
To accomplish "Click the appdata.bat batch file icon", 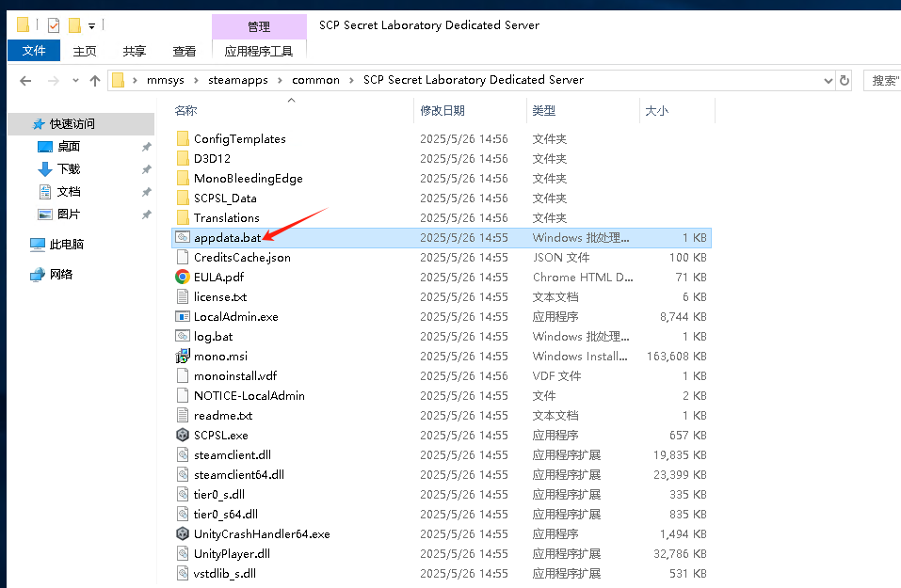I will (x=183, y=237).
